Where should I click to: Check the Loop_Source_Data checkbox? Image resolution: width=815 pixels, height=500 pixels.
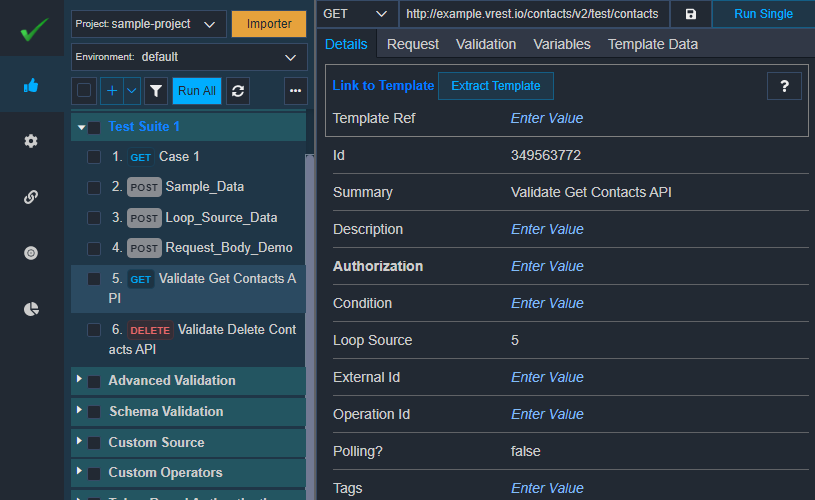(94, 218)
